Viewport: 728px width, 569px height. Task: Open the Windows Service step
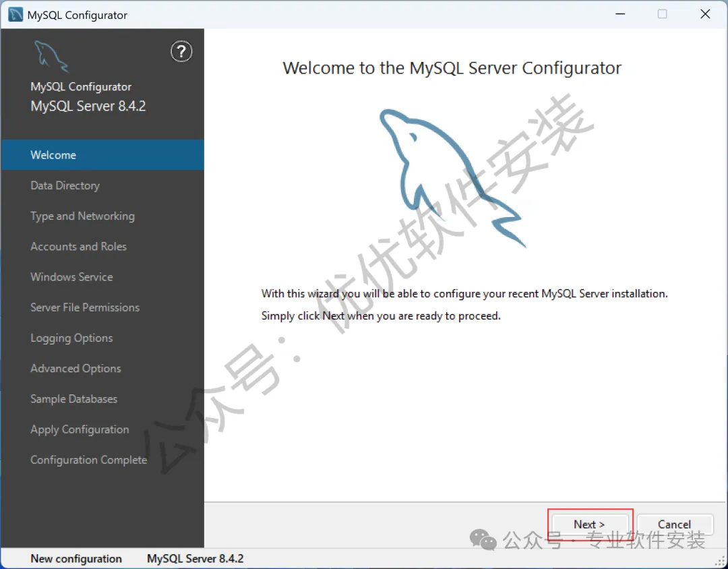(x=102, y=277)
